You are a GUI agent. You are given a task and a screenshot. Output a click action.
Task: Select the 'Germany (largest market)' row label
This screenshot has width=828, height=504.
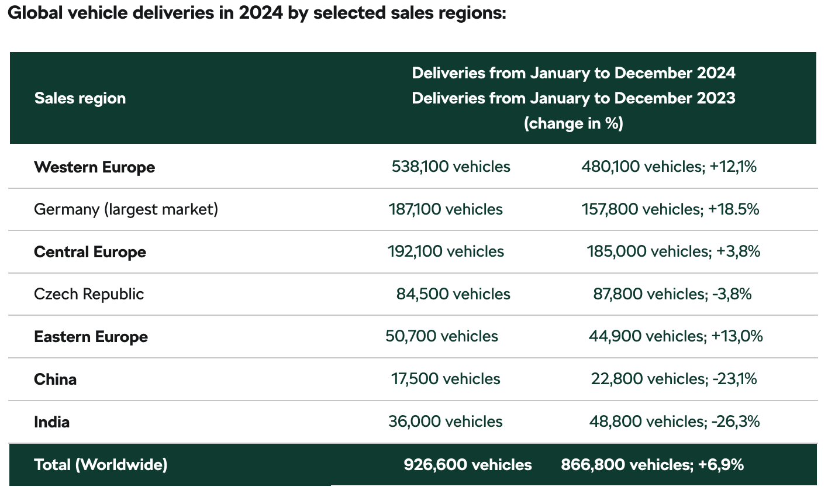(x=126, y=209)
